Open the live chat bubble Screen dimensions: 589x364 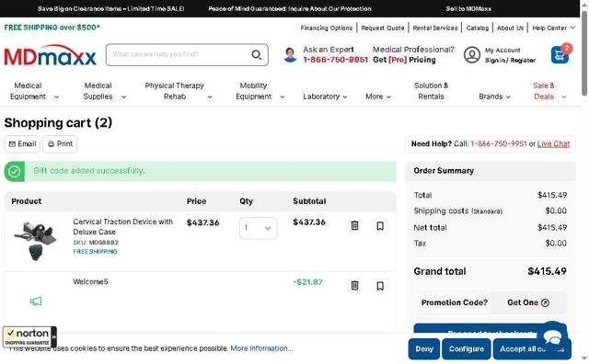[x=552, y=336]
